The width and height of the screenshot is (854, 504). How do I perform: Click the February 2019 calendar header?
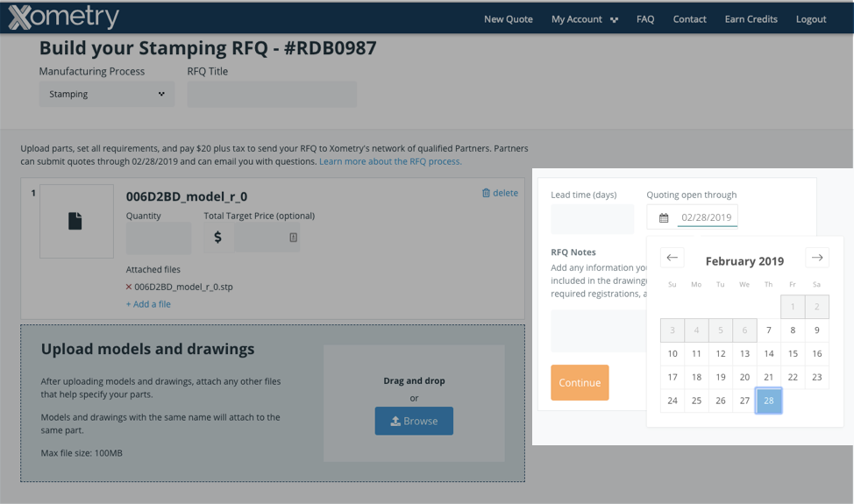pos(744,261)
